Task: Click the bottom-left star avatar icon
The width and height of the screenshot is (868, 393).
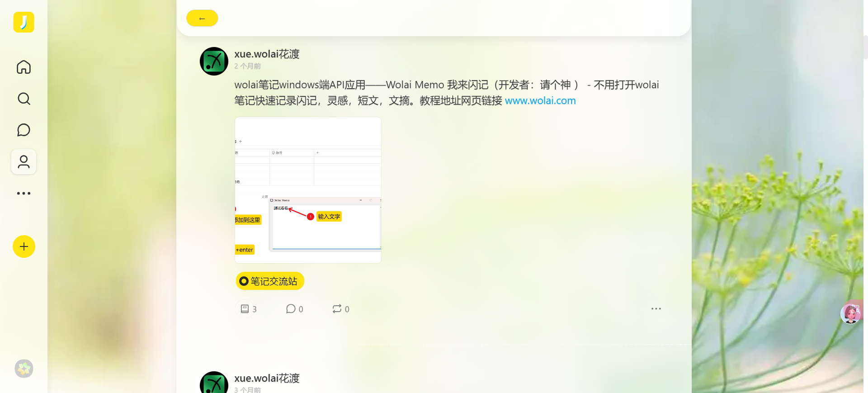Action: (24, 369)
